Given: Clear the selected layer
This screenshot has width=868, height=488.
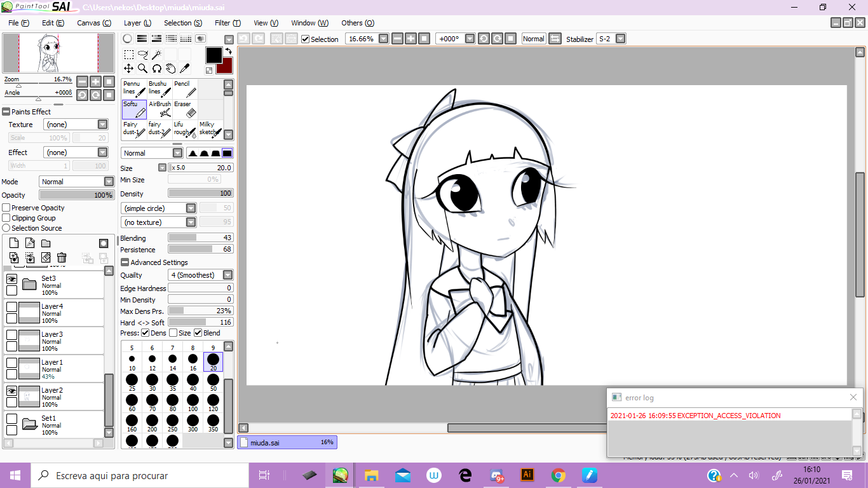Looking at the screenshot, I should pyautogui.click(x=46, y=257).
